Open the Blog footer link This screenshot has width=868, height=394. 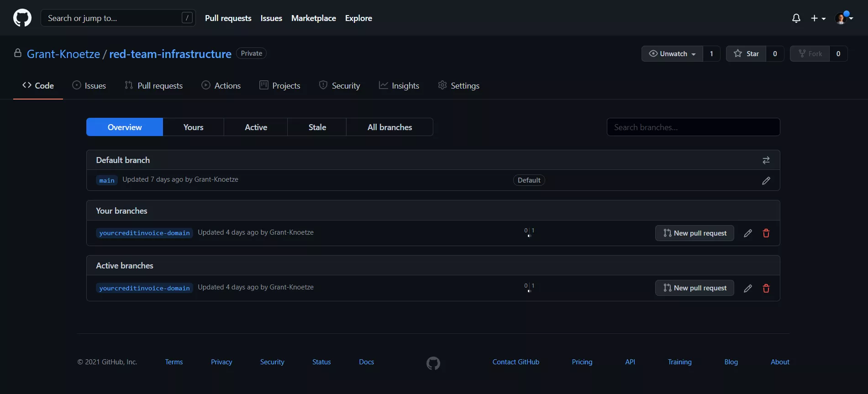point(731,362)
